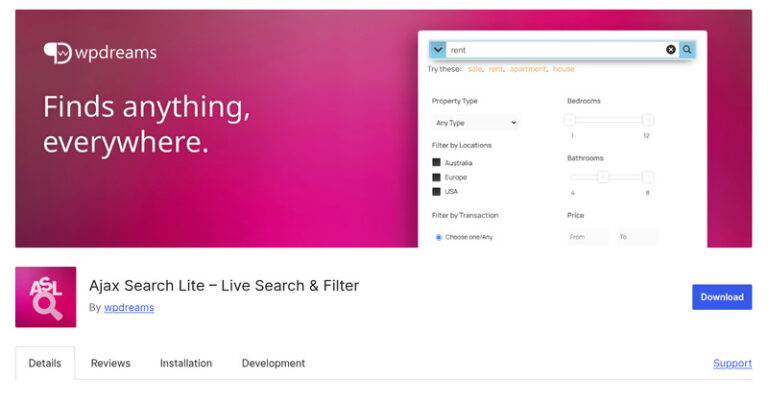The image size is (768, 401).
Task: Click the Bedrooms slider left handle
Action: (570, 120)
